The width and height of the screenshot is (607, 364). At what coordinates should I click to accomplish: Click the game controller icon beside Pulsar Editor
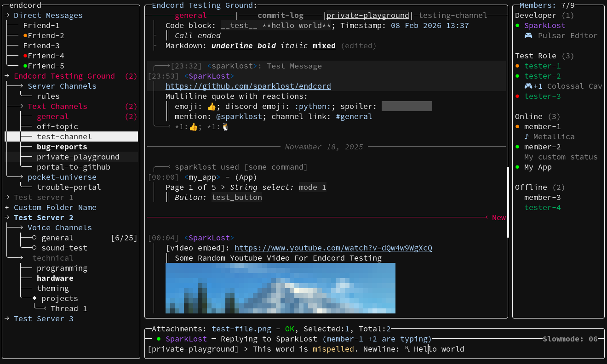tap(529, 35)
